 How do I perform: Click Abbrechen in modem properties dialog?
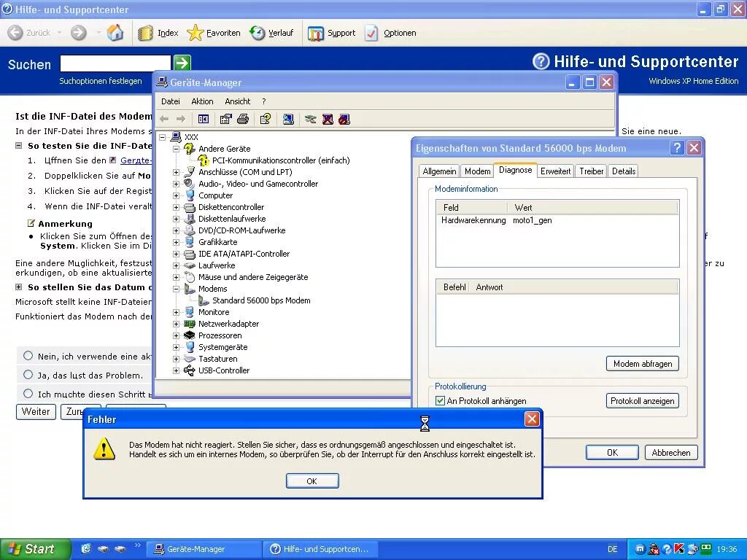[671, 452]
